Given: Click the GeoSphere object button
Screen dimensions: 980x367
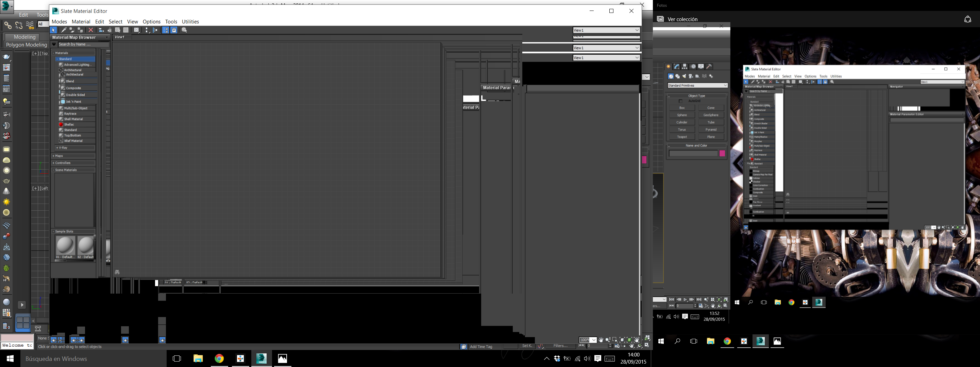Looking at the screenshot, I should point(711,115).
